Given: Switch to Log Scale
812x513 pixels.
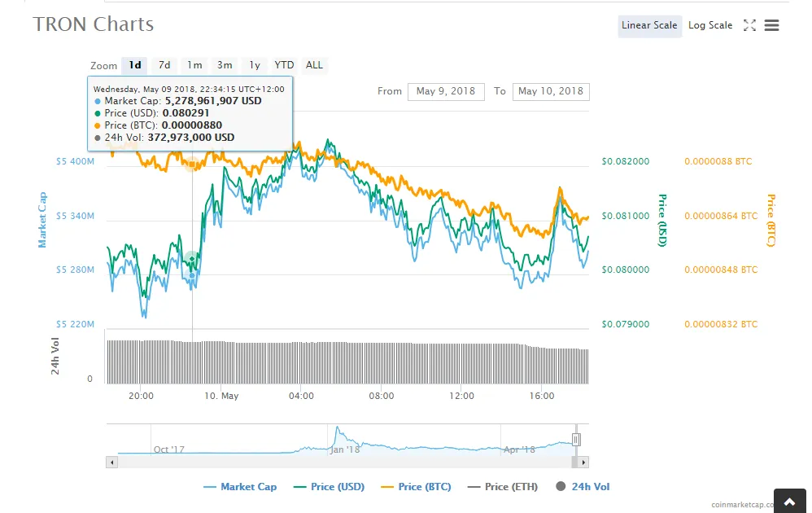Looking at the screenshot, I should click(x=710, y=25).
